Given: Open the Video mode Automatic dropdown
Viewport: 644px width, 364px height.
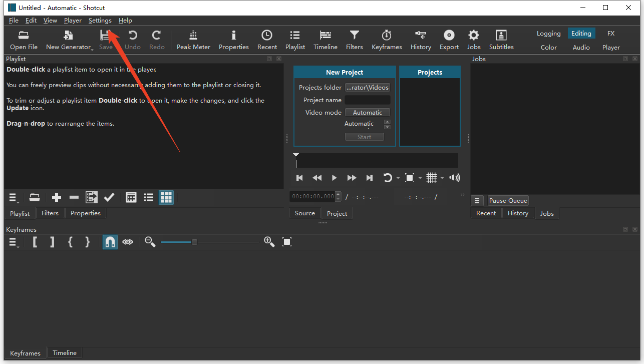Looking at the screenshot, I should [x=367, y=113].
